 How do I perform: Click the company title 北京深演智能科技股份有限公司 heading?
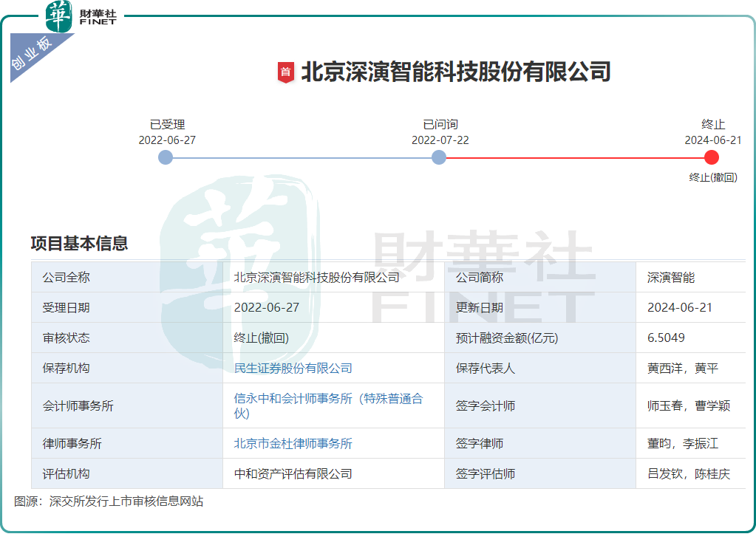coord(456,72)
